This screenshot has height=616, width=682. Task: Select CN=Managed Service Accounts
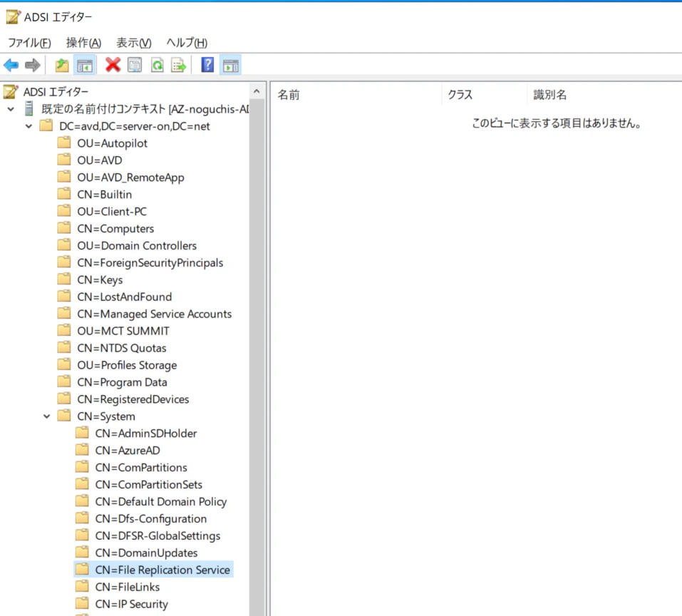[x=155, y=314]
